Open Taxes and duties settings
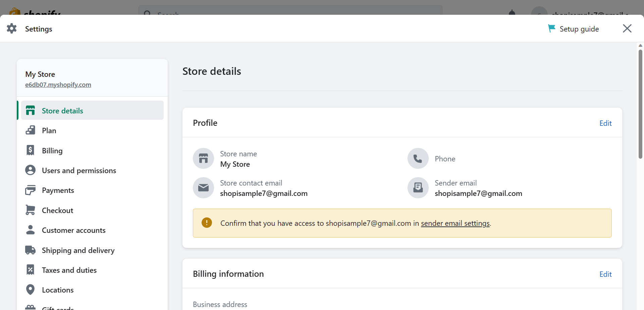 click(x=92, y=270)
